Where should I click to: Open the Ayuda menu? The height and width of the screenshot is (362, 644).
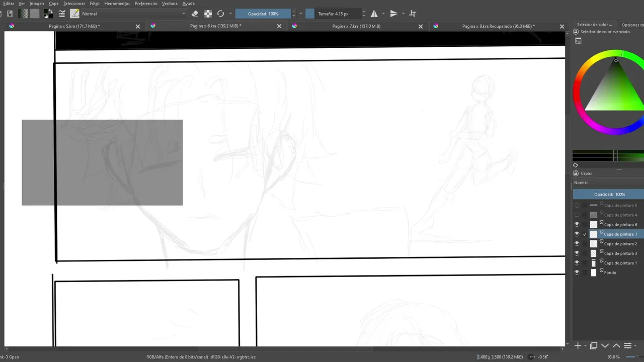click(188, 4)
